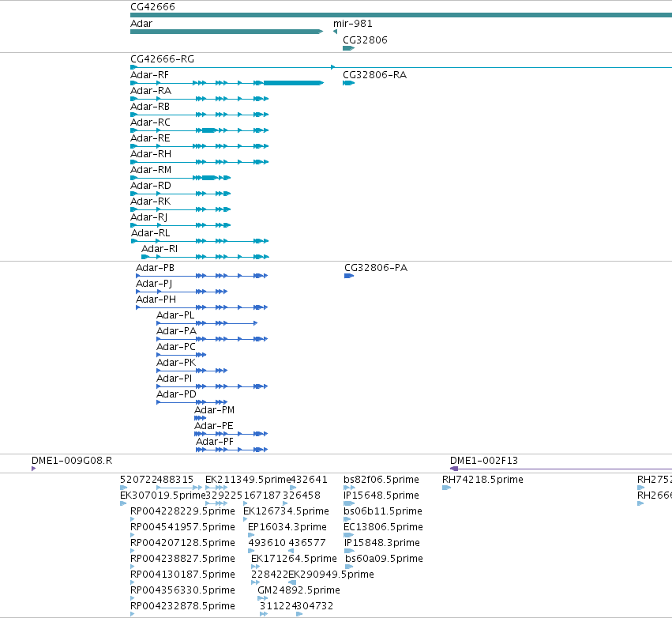
Task: Select the 493610 EST label
Action: point(267,544)
